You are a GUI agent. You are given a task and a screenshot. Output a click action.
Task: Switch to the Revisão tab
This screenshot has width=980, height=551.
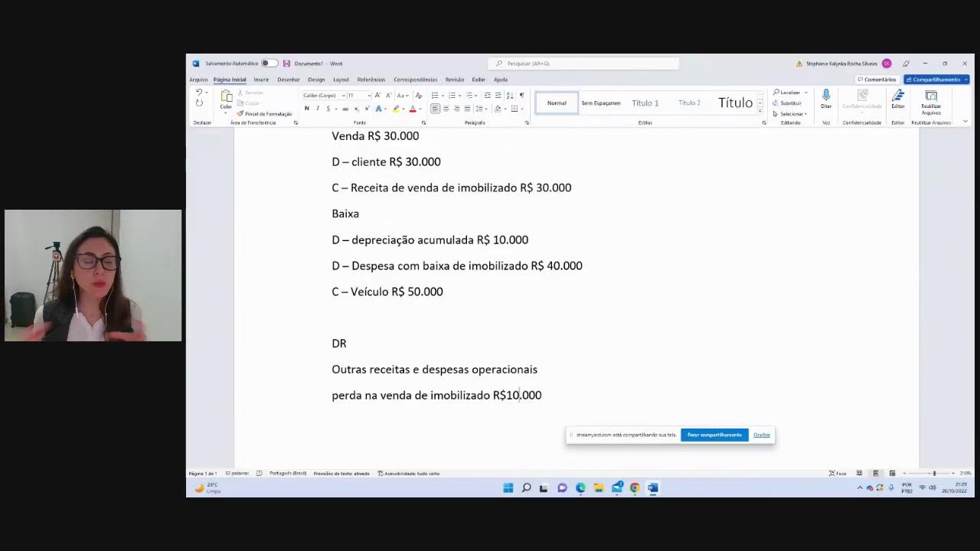[x=455, y=80]
